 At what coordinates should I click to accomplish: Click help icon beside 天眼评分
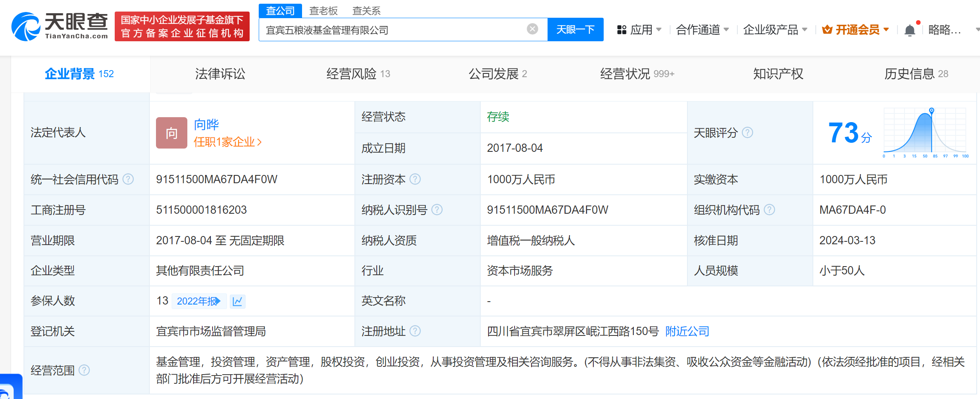tap(747, 132)
